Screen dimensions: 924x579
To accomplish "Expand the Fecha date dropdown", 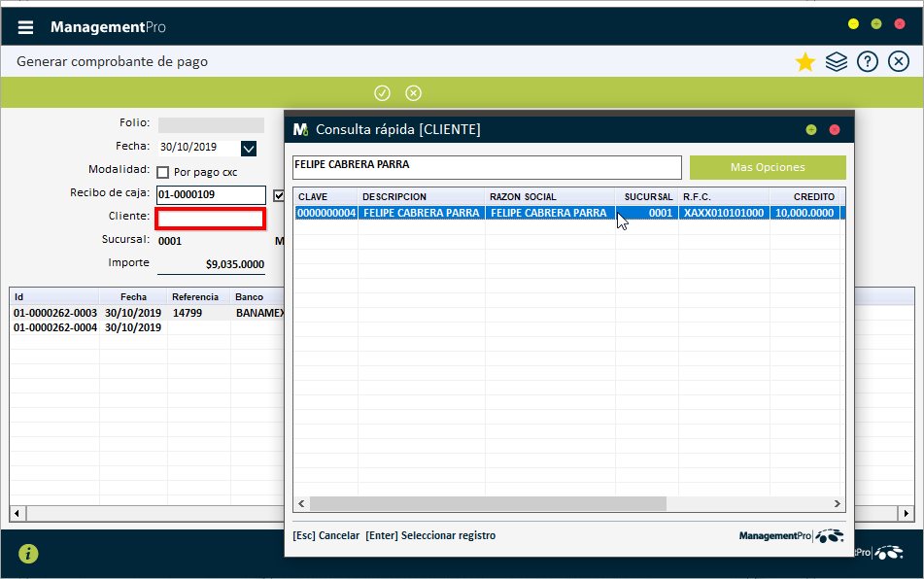I will (x=248, y=149).
